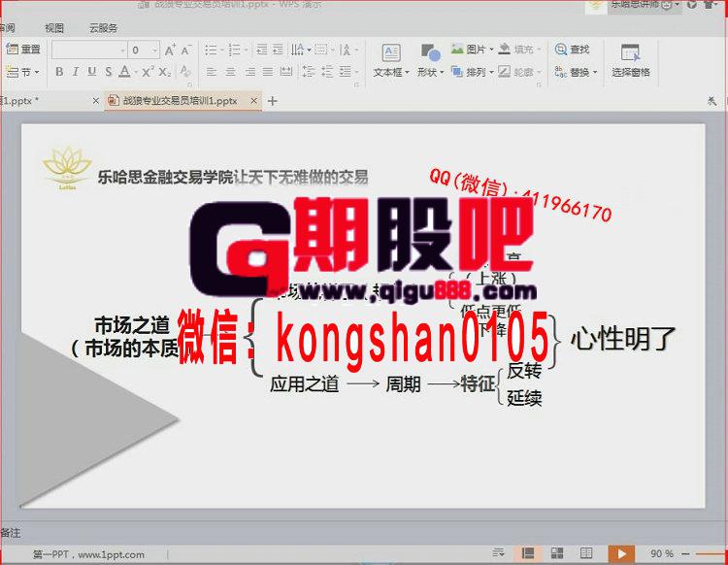Click Decrease Indent icon
This screenshot has width=728, height=565.
(262, 50)
